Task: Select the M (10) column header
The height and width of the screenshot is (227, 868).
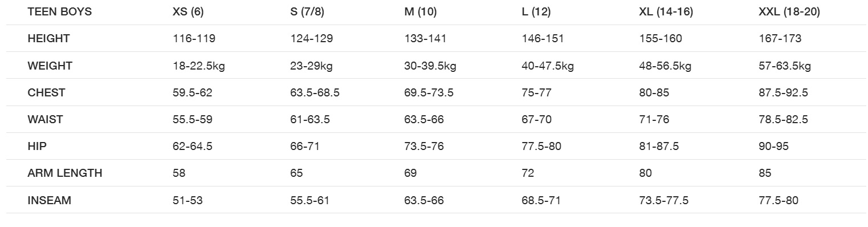Action: [x=421, y=12]
